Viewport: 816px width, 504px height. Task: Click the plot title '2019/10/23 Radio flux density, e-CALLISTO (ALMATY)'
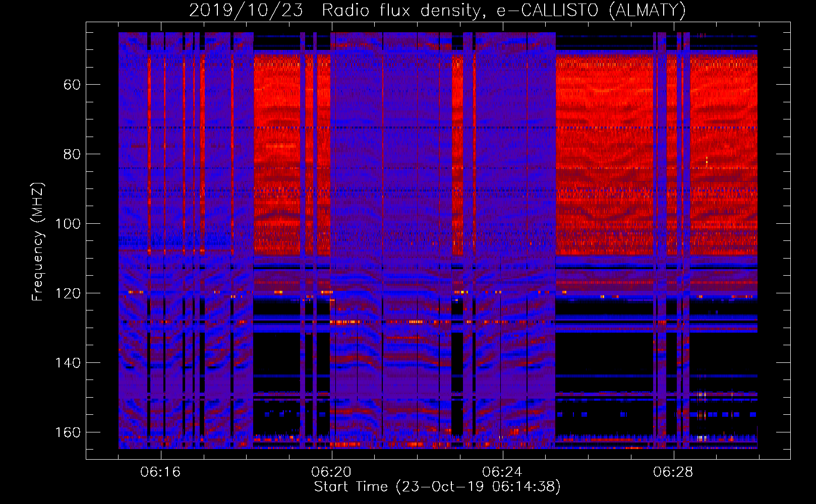437,11
